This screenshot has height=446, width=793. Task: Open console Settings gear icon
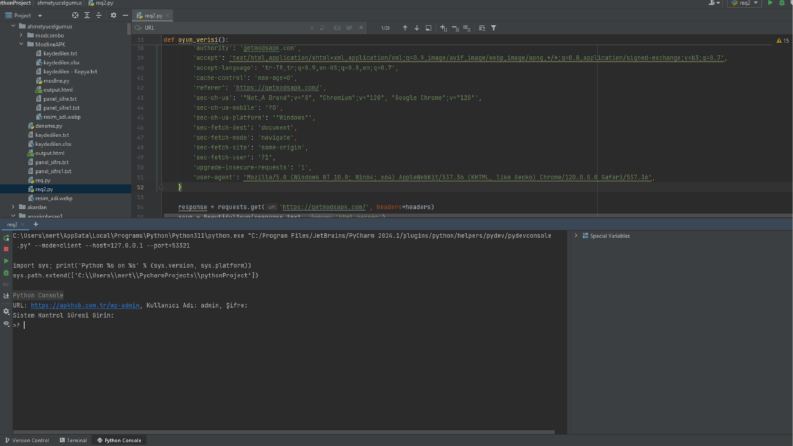point(6,311)
